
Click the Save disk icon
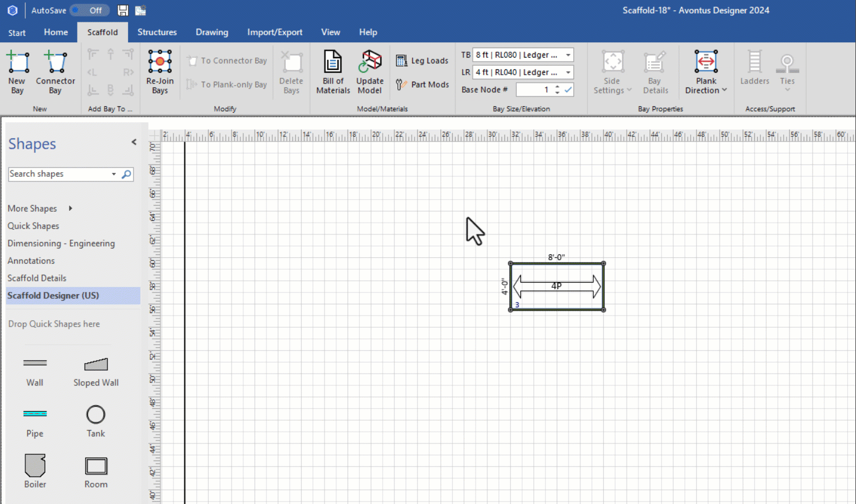pyautogui.click(x=123, y=11)
